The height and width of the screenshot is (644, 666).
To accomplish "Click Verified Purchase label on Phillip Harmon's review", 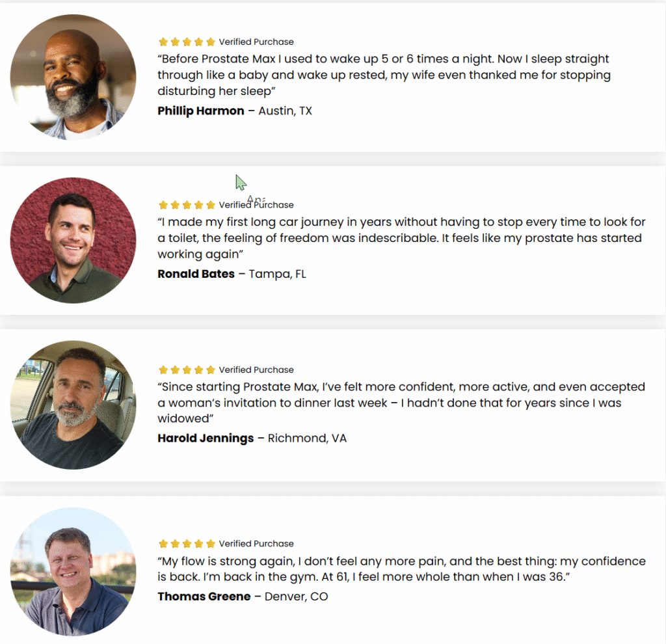I will tap(256, 42).
